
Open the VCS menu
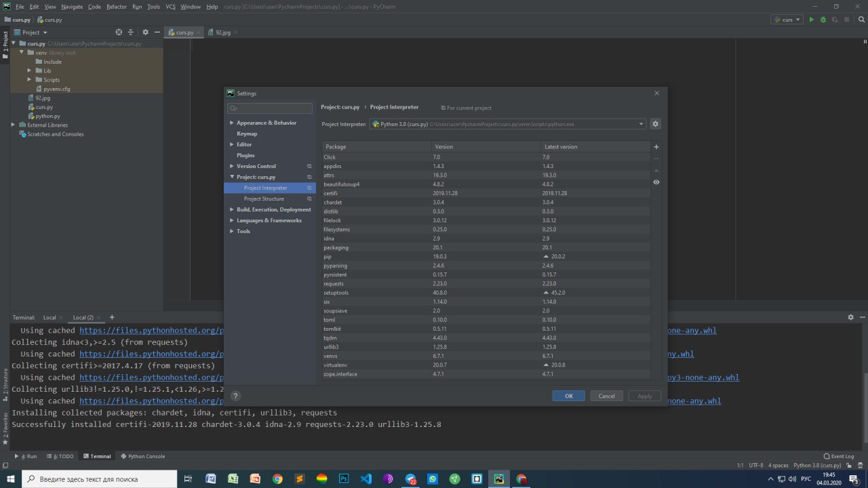coord(170,6)
